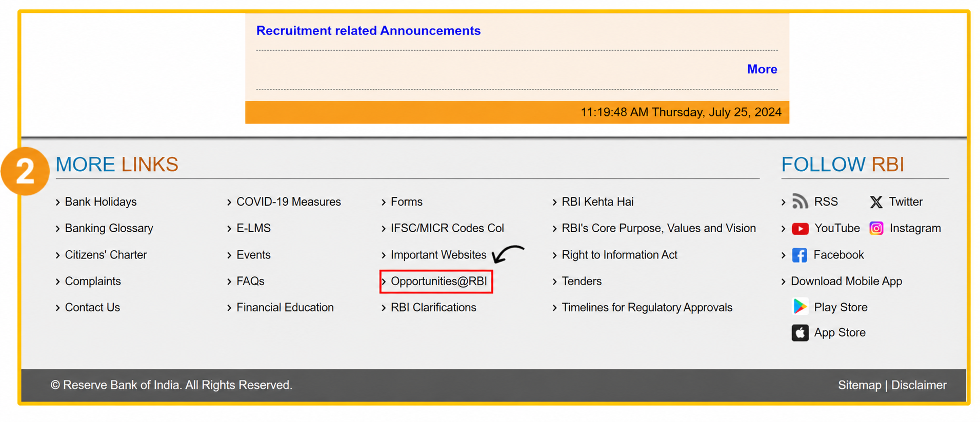Open COVID-19 Measures link
980x422 pixels.
289,202
